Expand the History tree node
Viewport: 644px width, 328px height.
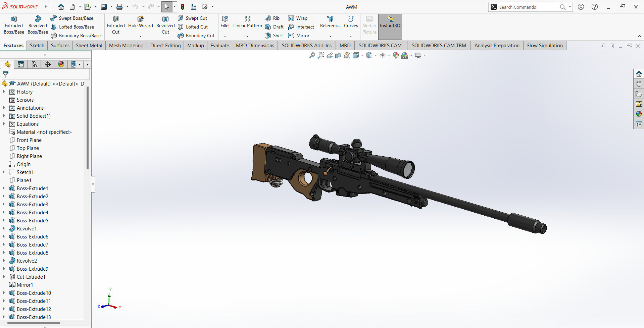coord(4,92)
